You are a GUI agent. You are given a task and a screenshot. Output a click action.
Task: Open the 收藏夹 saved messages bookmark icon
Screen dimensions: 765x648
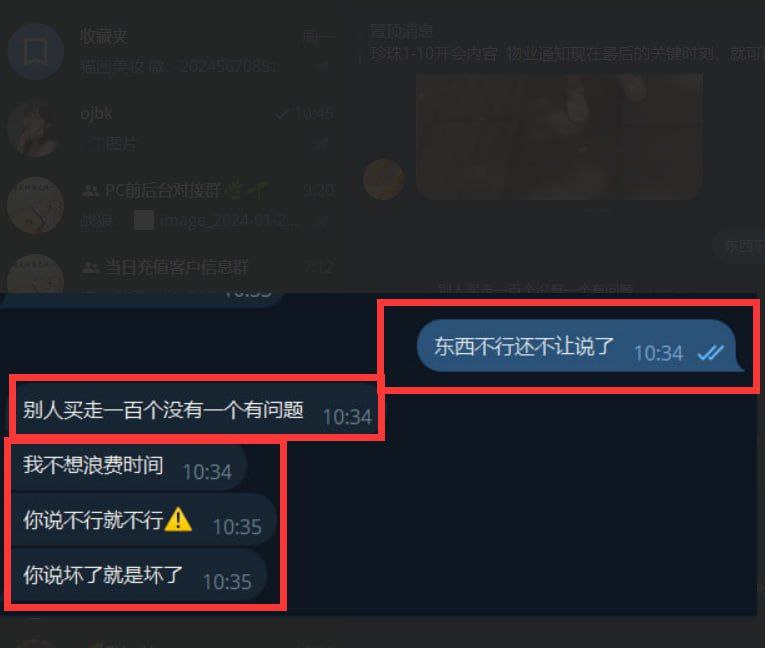click(x=35, y=51)
